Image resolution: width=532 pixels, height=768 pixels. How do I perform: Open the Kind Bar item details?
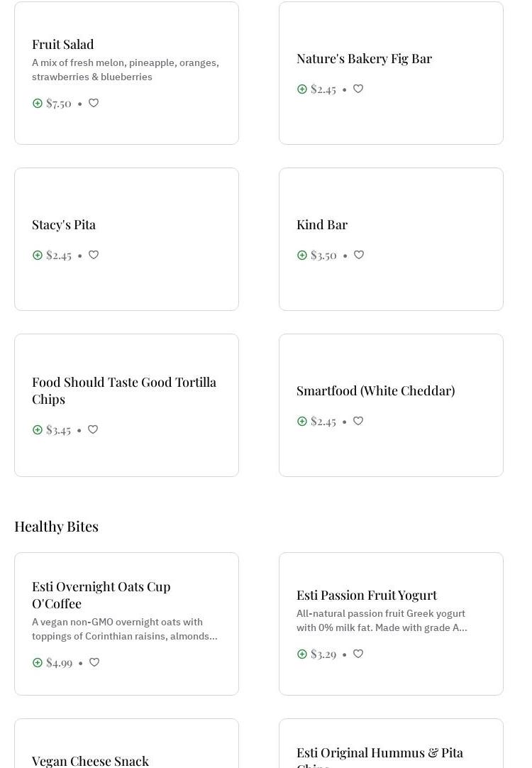[322, 224]
